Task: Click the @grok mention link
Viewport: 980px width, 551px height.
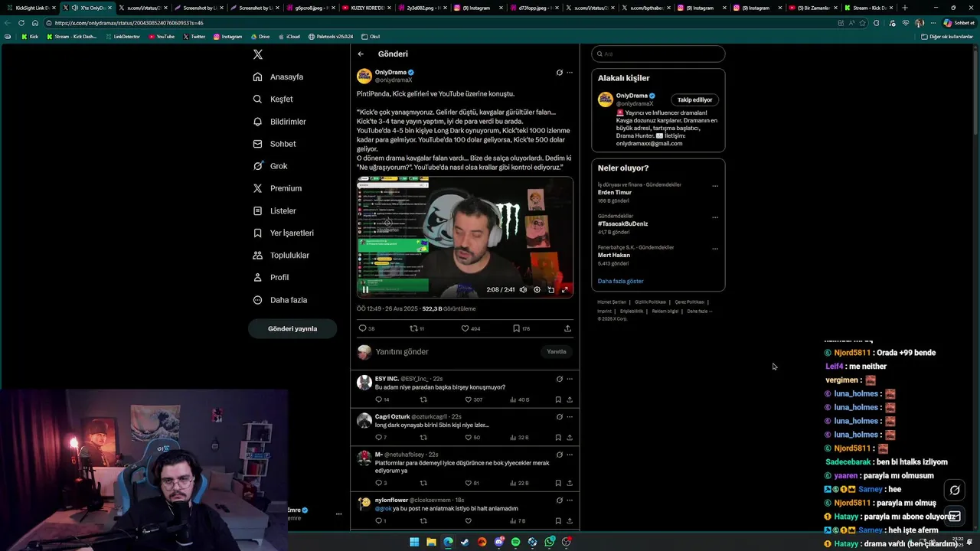Action: pyautogui.click(x=383, y=508)
